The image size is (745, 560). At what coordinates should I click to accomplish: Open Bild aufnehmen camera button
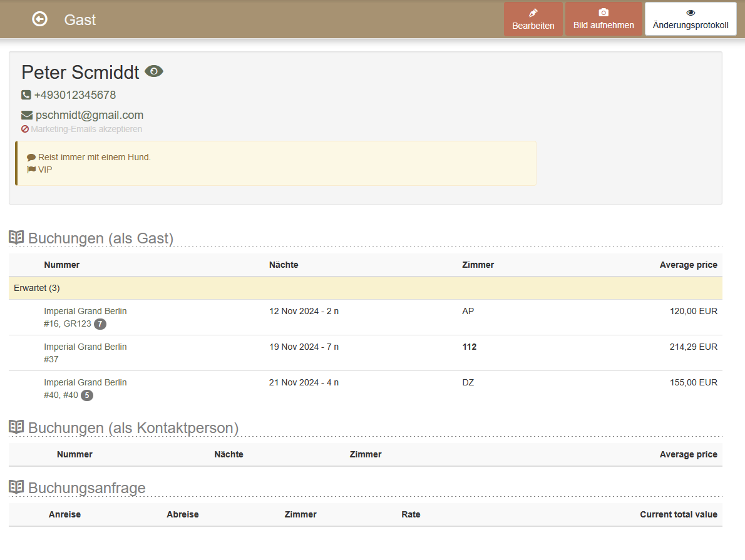[x=604, y=19]
